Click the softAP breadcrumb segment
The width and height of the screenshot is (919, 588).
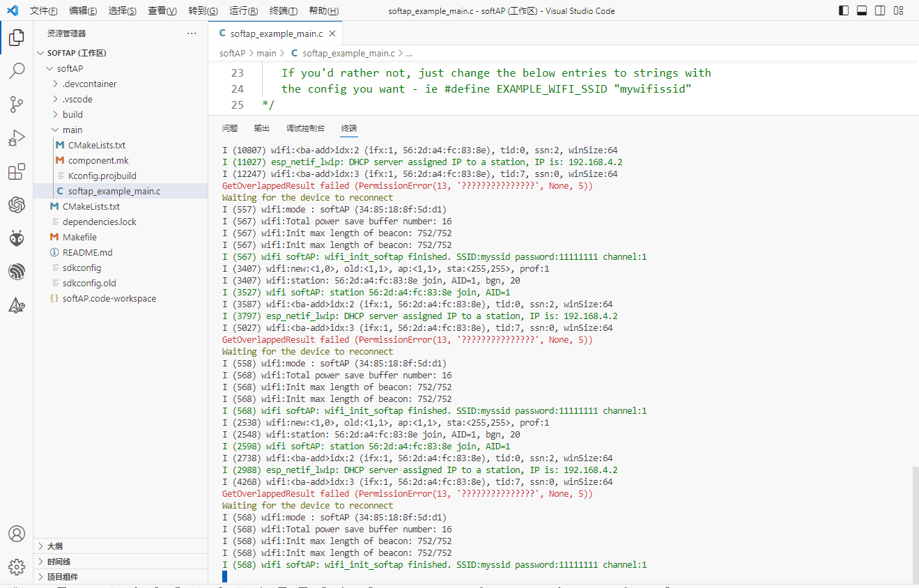[232, 53]
